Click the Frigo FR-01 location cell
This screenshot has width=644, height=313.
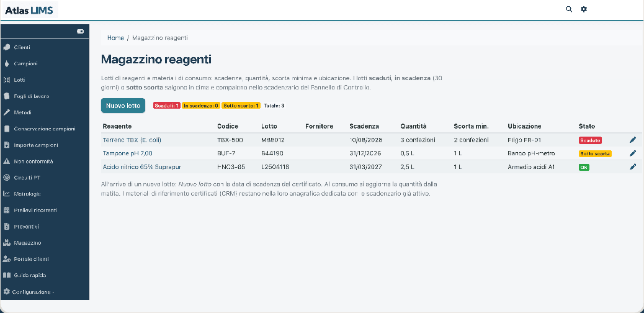tap(524, 140)
